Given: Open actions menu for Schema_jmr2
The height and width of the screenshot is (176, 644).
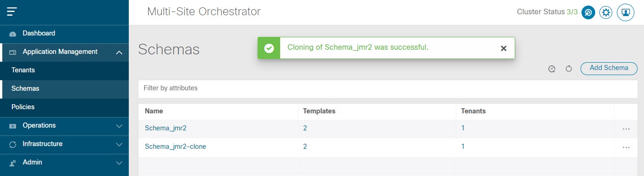Looking at the screenshot, I should [626, 129].
